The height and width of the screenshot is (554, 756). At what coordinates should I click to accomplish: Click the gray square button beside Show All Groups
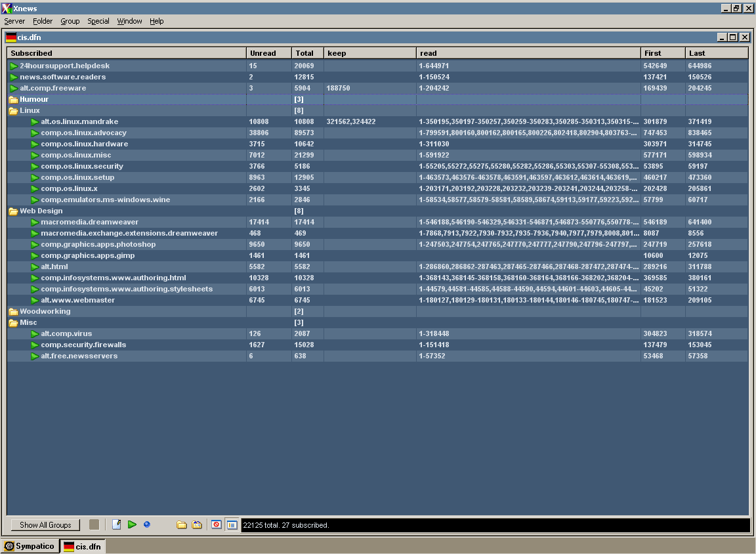(94, 524)
